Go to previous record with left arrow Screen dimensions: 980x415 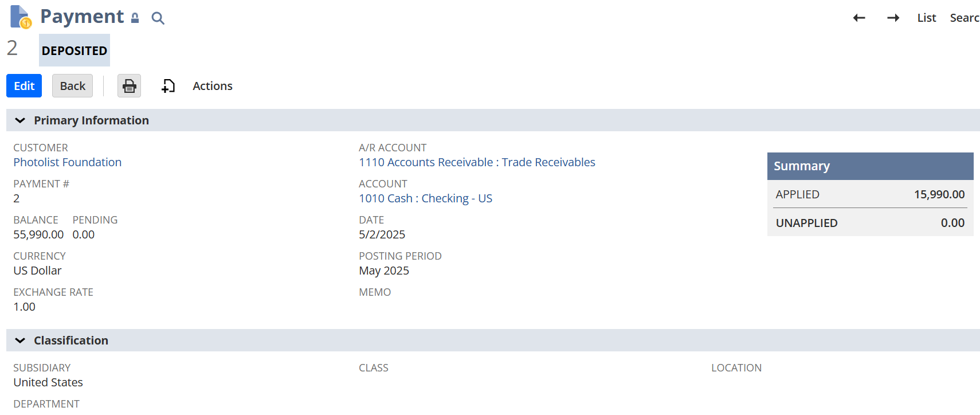(x=859, y=18)
